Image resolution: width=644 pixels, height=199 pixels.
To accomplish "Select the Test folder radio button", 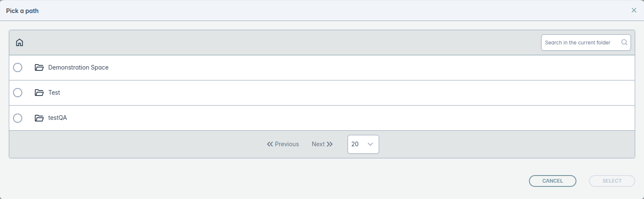I will click(x=18, y=93).
